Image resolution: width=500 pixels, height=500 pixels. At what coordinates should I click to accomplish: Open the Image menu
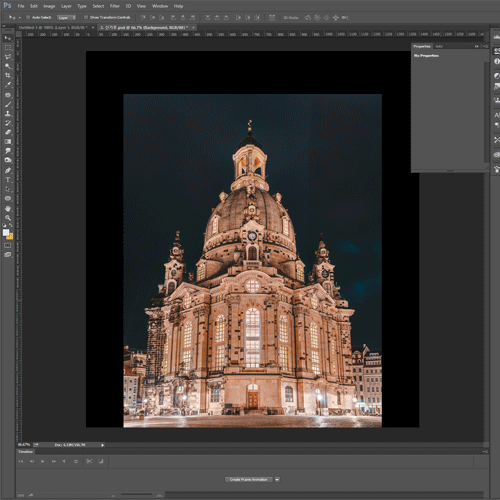[x=49, y=6]
